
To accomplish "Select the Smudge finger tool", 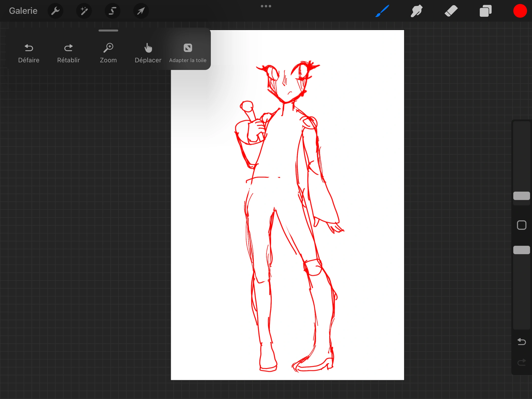I will [x=416, y=11].
